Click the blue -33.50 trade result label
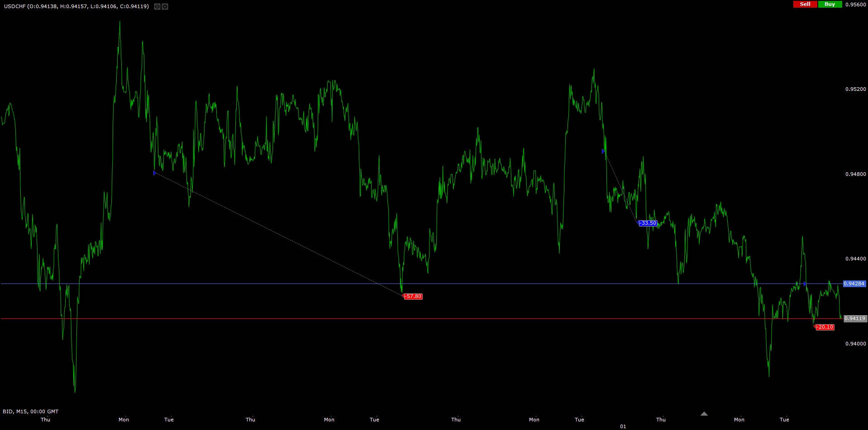Screen dimensions: 868x430 648,223
